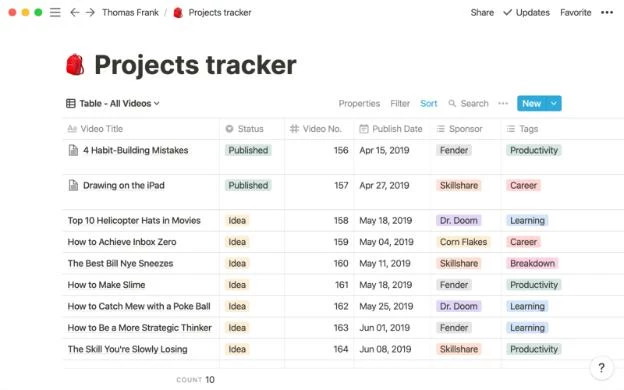Click the Breakdown tag
624x390 pixels.
532,263
